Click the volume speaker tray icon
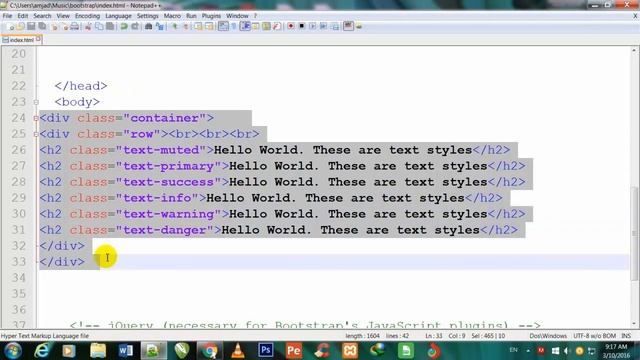The image size is (640, 360). pos(567,351)
